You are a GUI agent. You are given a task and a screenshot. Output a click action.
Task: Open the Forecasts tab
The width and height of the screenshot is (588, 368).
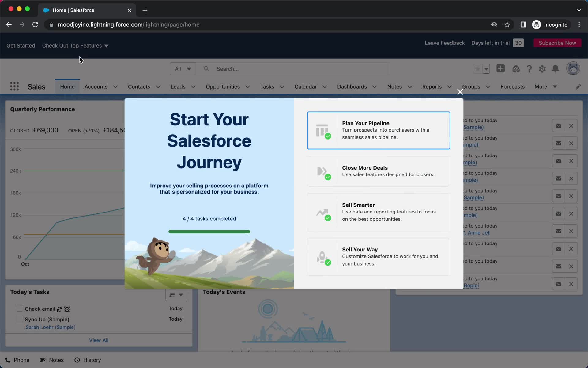tap(512, 87)
